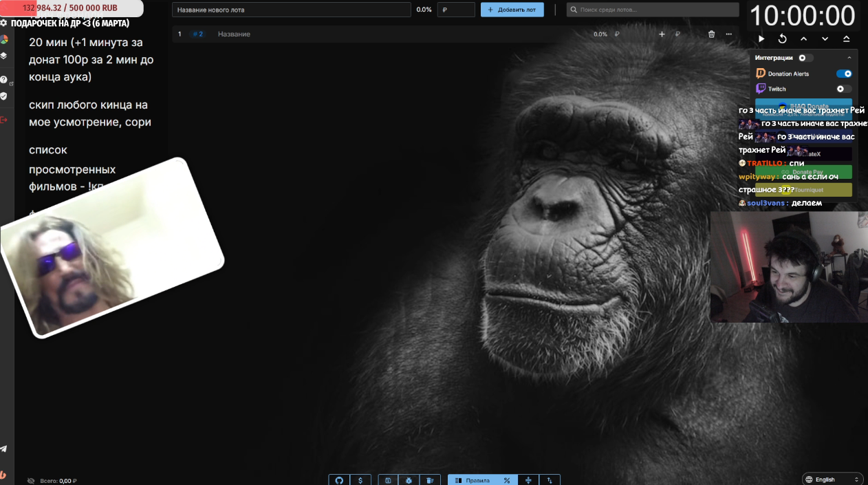Open the Telegram icon in sidebar
868x485 pixels.
point(3,449)
